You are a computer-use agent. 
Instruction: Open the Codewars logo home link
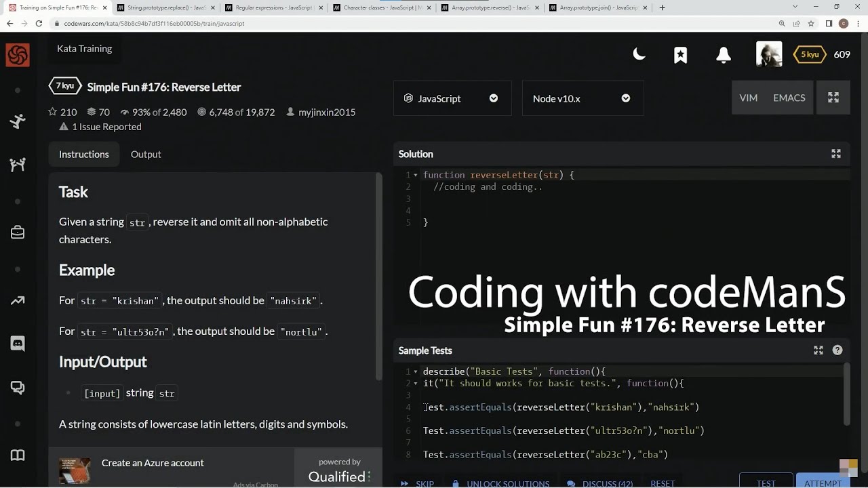click(x=18, y=55)
